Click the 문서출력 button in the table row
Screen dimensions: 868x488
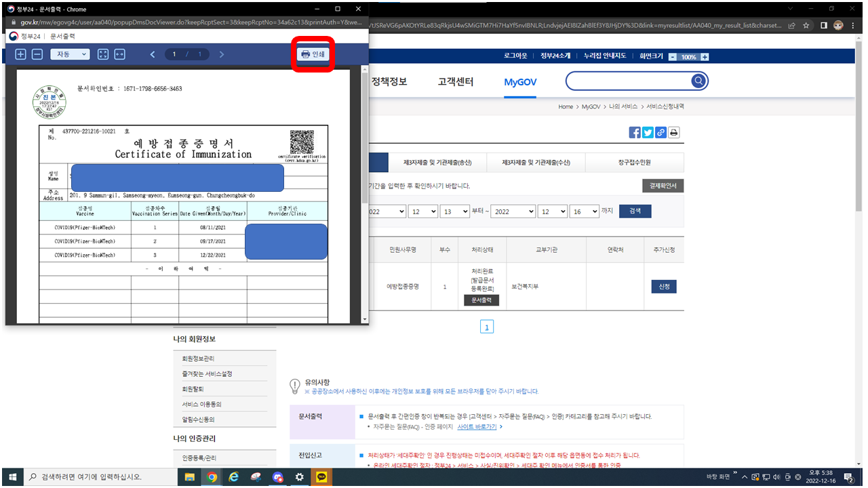tap(481, 300)
